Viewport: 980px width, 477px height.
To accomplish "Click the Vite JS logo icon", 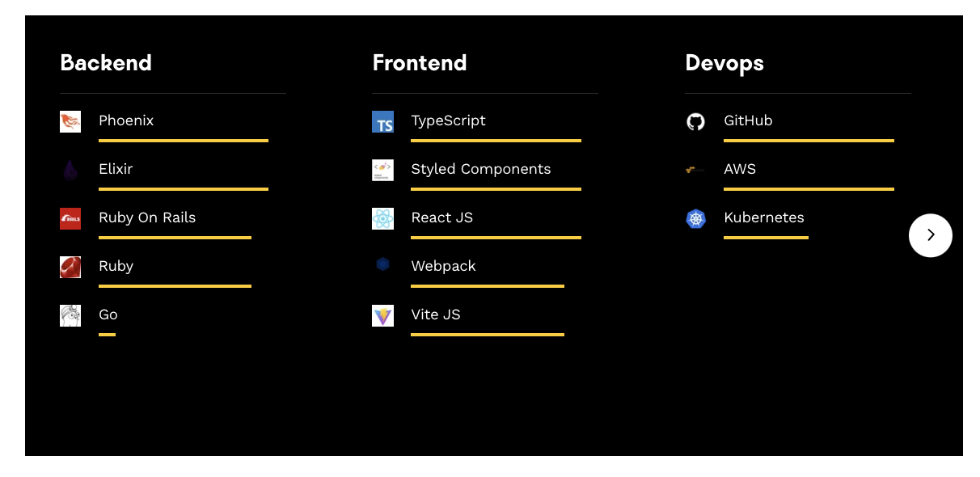I will click(382, 315).
